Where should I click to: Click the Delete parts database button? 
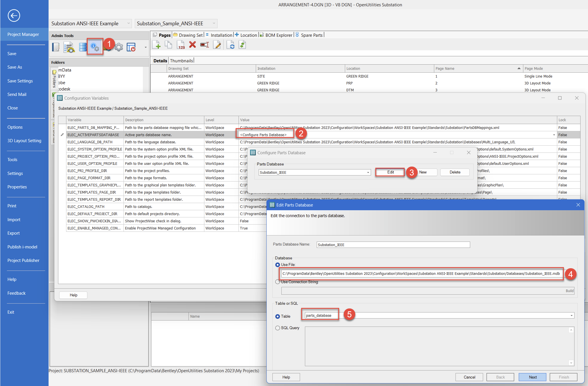pyautogui.click(x=455, y=172)
